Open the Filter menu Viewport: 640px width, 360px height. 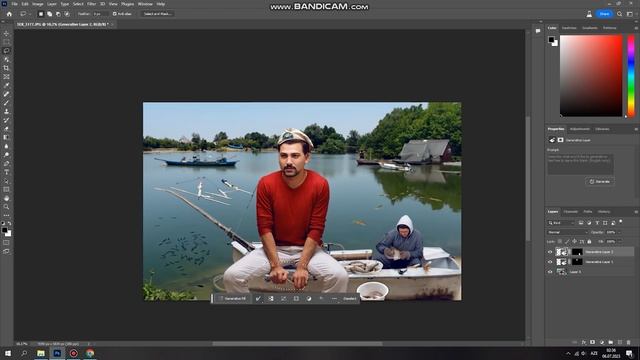coord(91,4)
